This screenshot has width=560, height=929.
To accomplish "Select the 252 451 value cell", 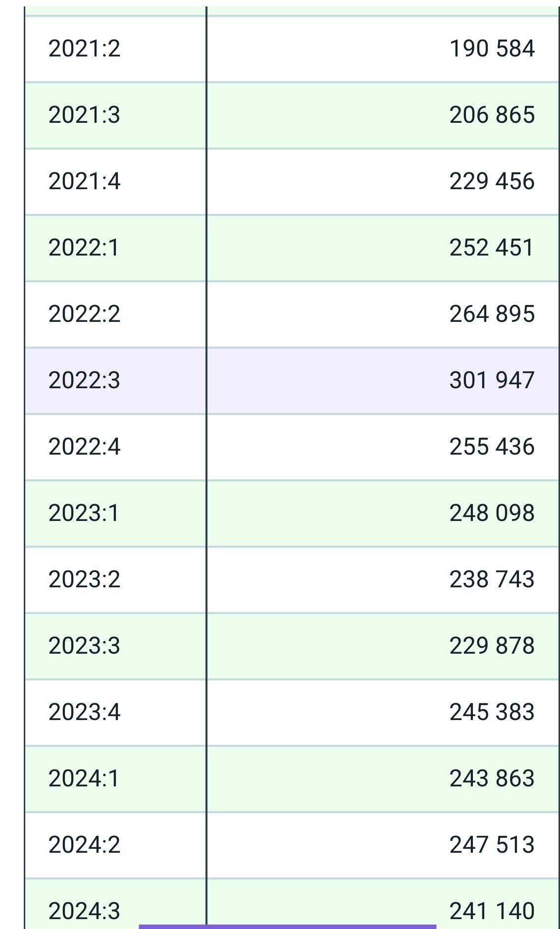I will click(x=492, y=248).
